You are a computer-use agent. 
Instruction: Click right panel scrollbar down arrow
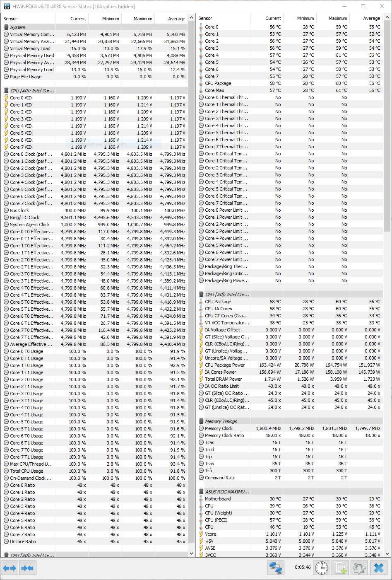click(387, 553)
